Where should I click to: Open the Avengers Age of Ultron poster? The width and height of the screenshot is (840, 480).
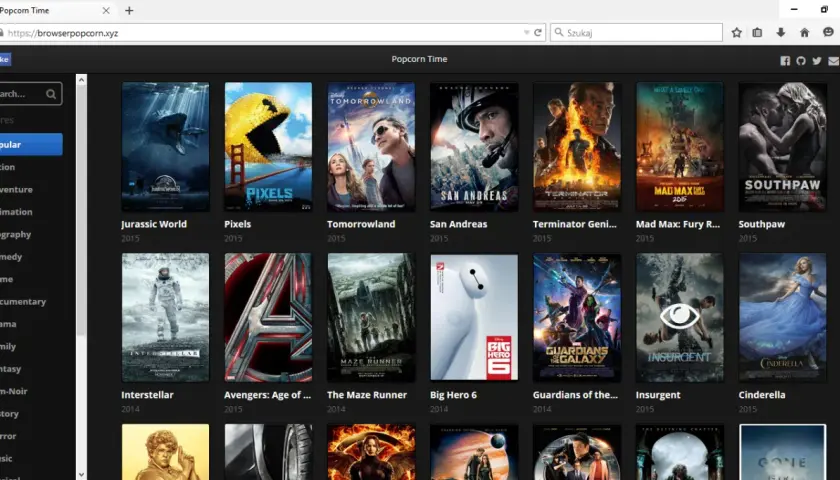(268, 318)
